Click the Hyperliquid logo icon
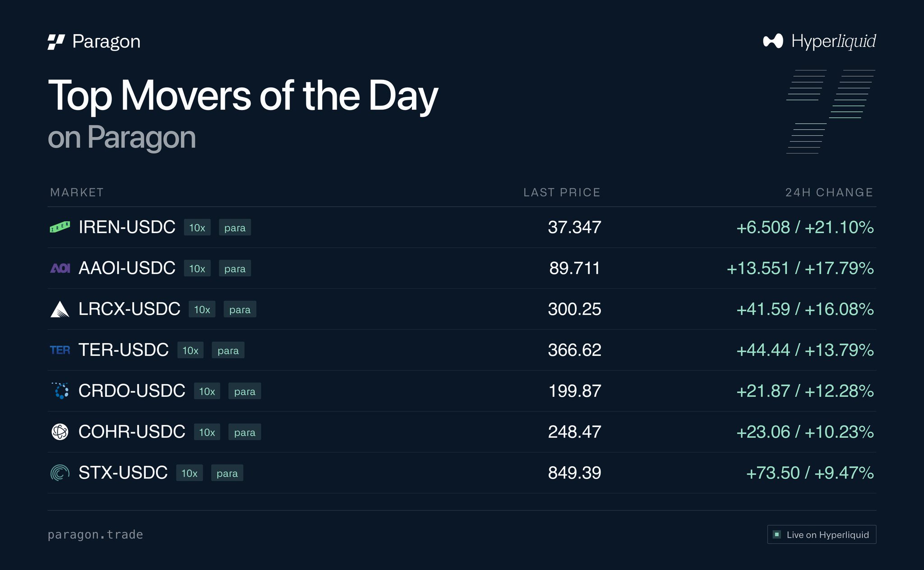924x570 pixels. [773, 41]
